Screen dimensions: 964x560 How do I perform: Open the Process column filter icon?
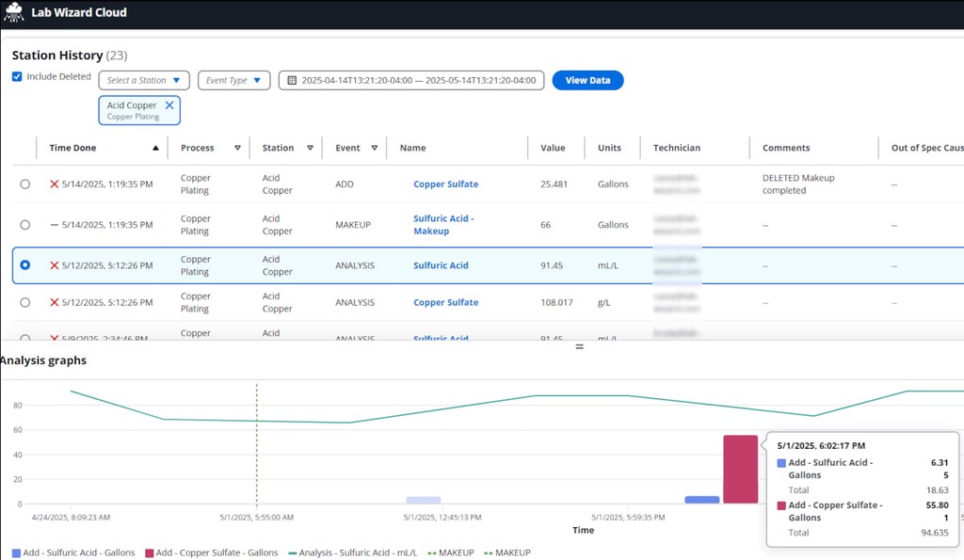237,148
